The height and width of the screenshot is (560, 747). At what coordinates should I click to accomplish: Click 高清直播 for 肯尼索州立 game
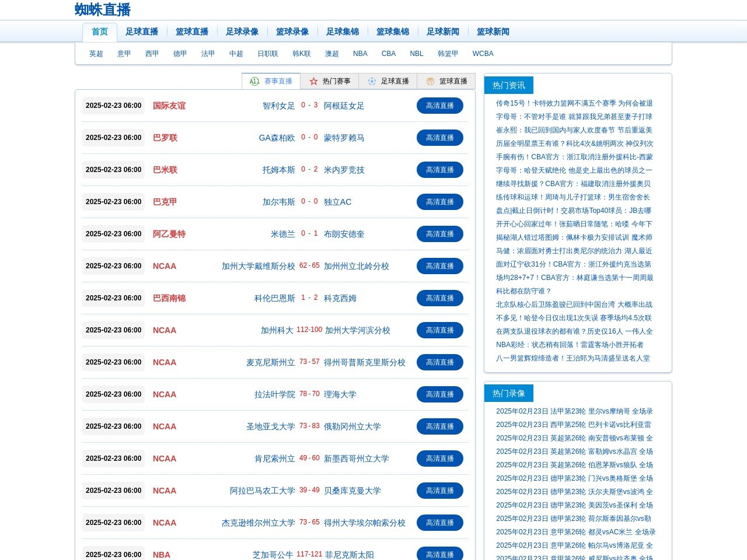point(440,459)
